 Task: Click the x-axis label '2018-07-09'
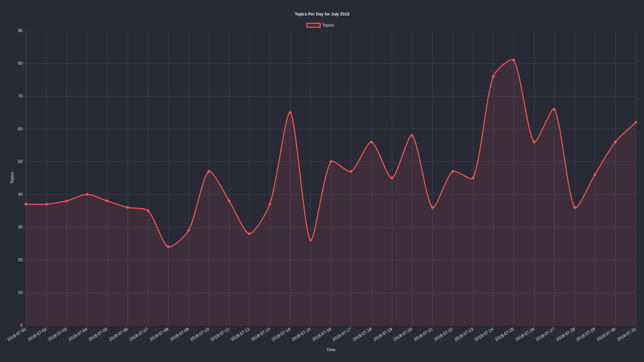click(179, 335)
